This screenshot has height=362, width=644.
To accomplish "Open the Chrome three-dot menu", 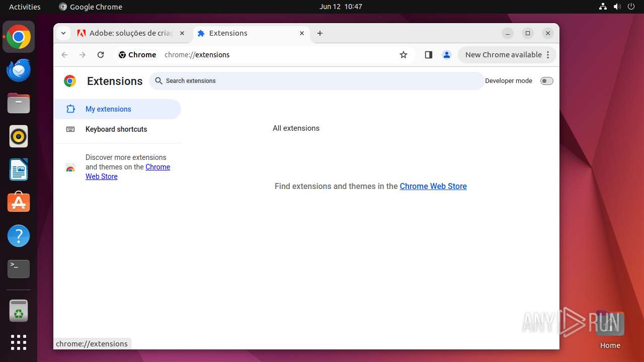I will coord(548,55).
